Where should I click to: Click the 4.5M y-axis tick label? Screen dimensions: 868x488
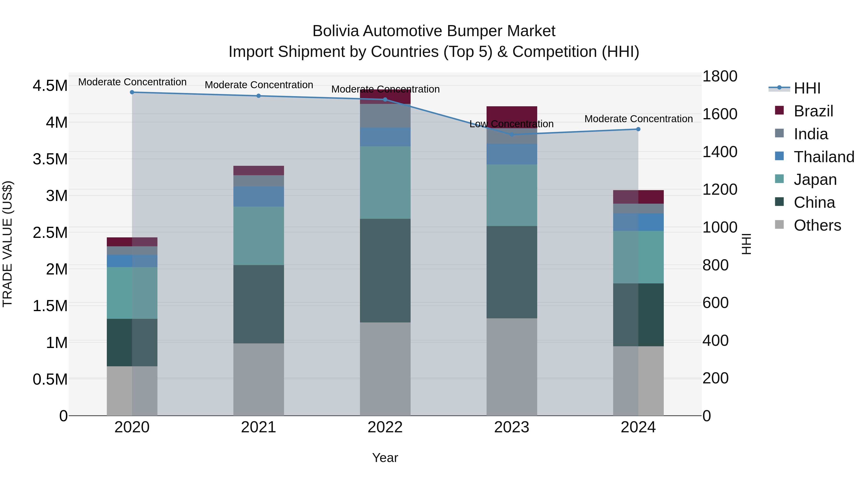(50, 86)
